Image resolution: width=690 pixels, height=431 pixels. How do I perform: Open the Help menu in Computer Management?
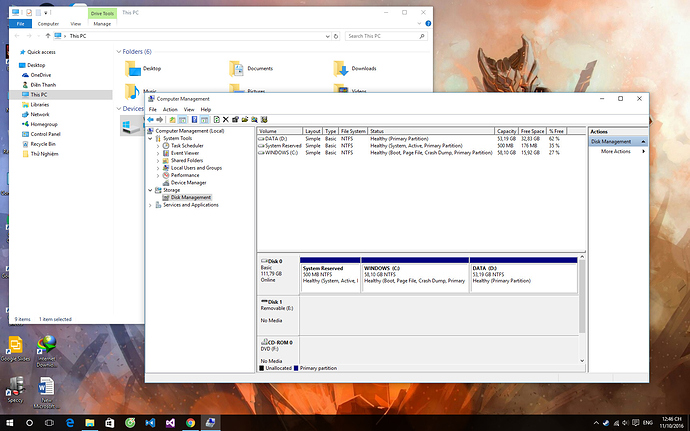click(206, 110)
